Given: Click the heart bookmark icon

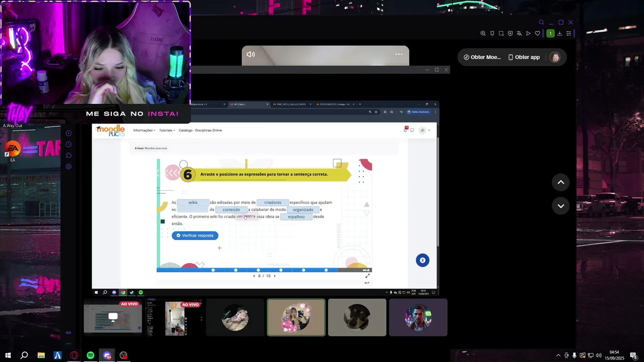Looking at the screenshot, I should pos(537,34).
